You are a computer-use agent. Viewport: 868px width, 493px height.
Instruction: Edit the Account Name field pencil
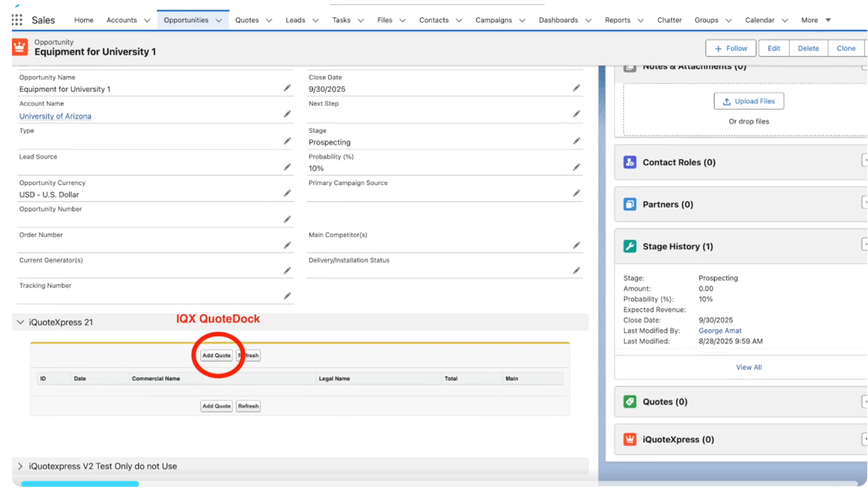coord(287,114)
